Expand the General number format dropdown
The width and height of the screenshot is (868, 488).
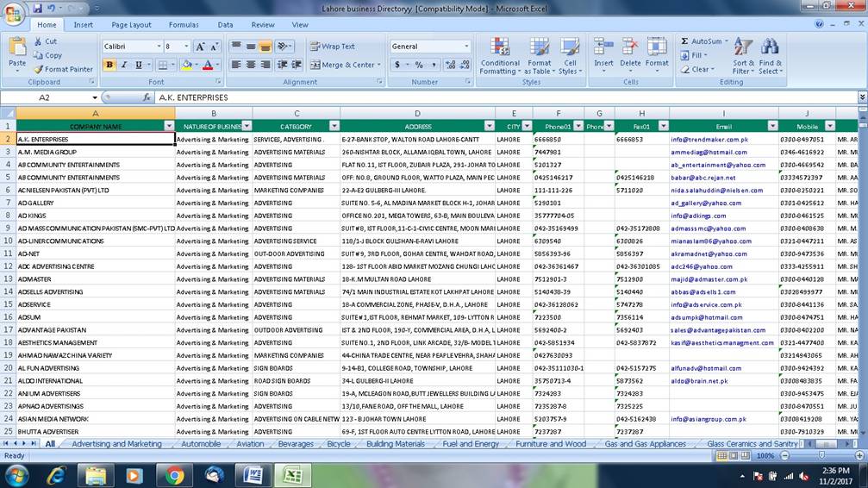coord(467,47)
